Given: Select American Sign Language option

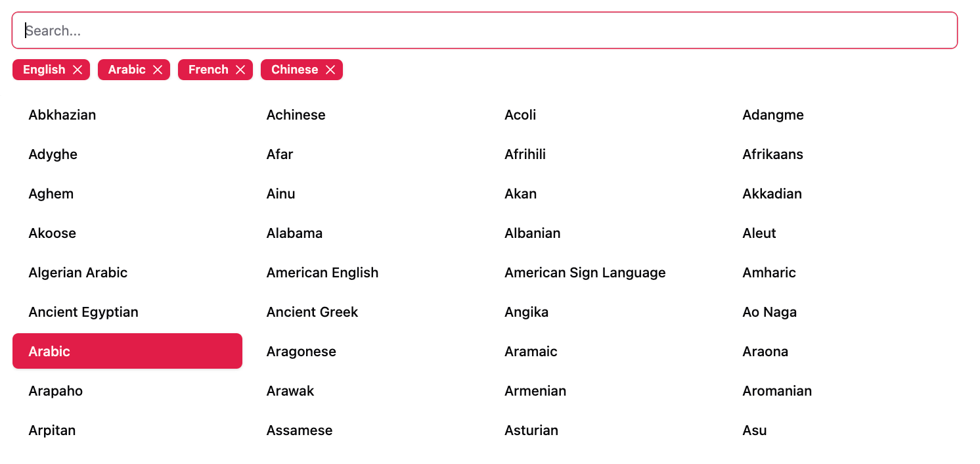Looking at the screenshot, I should [603, 272].
